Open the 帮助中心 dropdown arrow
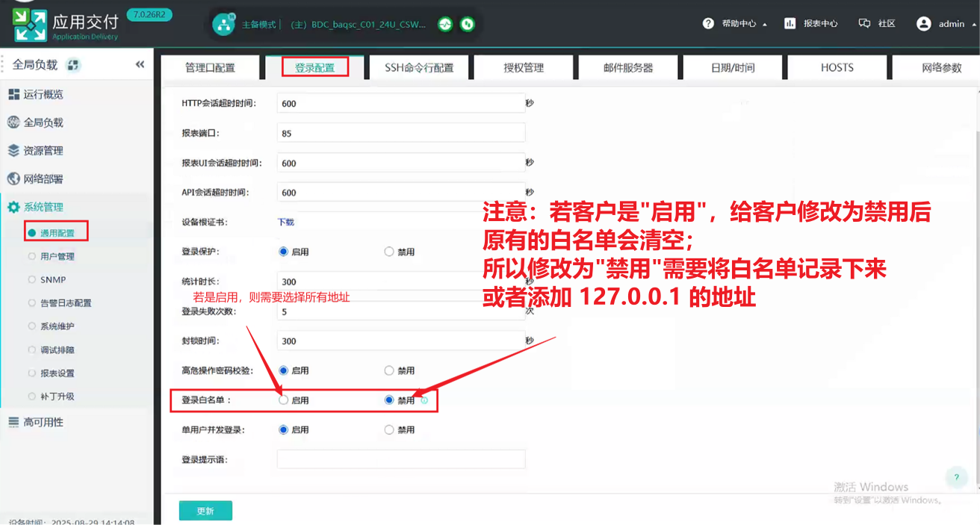 coord(764,25)
